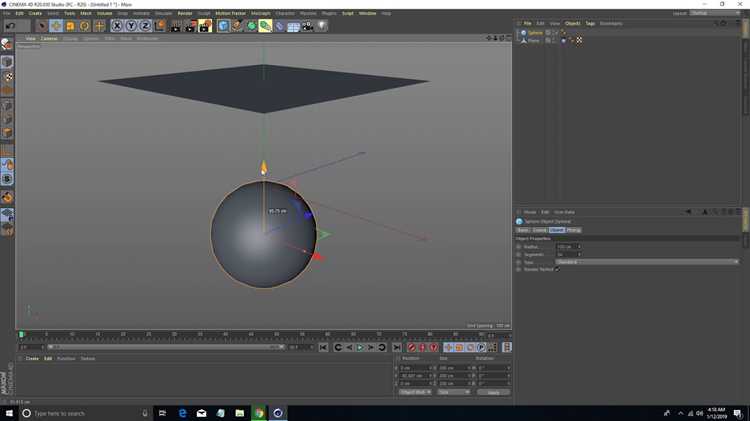Select Model mode in left sidebar
Screen dimensions: 750x421
click(7, 62)
